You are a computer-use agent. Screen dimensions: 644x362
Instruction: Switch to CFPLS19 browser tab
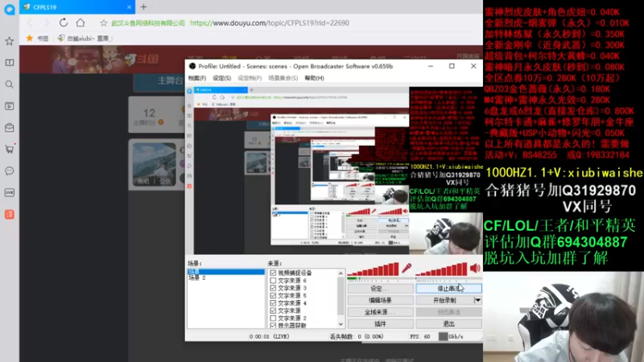point(76,7)
